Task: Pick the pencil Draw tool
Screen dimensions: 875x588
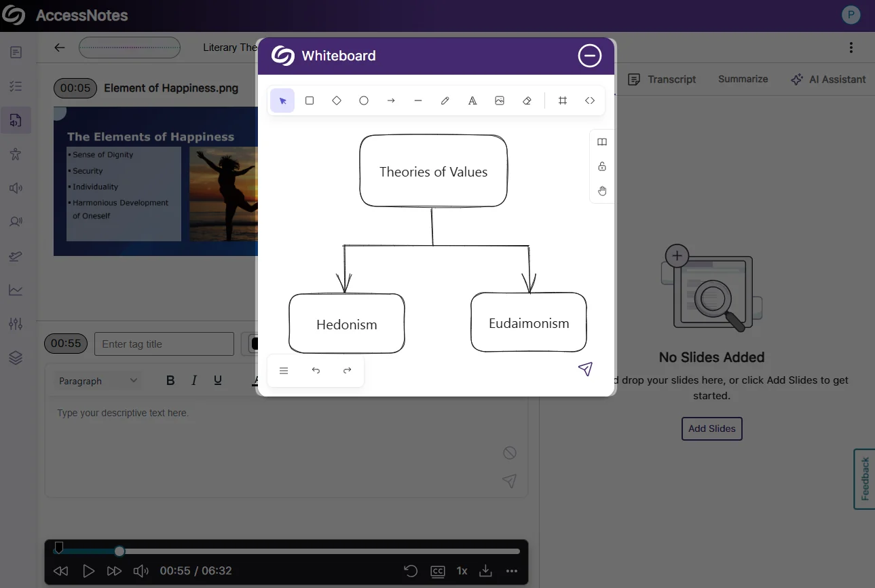Action: coord(445,100)
